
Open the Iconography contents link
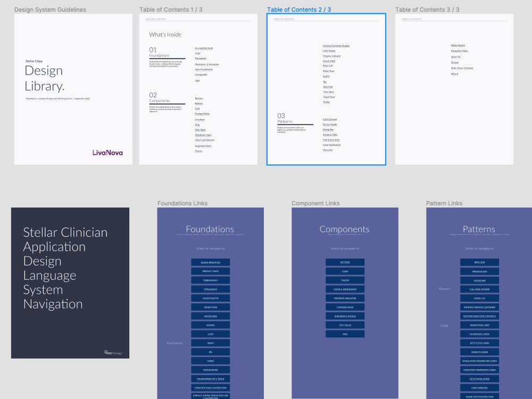coord(201,74)
